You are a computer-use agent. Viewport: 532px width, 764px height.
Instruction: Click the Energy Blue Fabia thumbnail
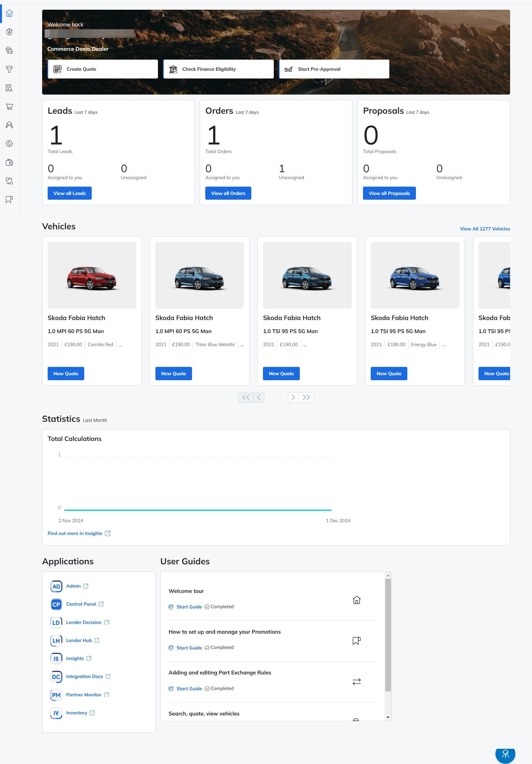415,276
